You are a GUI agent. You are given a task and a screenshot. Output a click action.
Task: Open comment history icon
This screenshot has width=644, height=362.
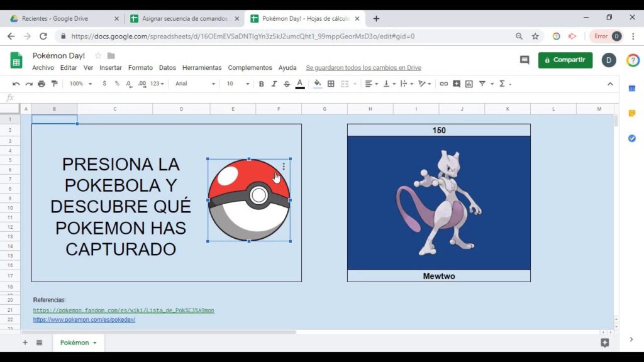tap(525, 60)
